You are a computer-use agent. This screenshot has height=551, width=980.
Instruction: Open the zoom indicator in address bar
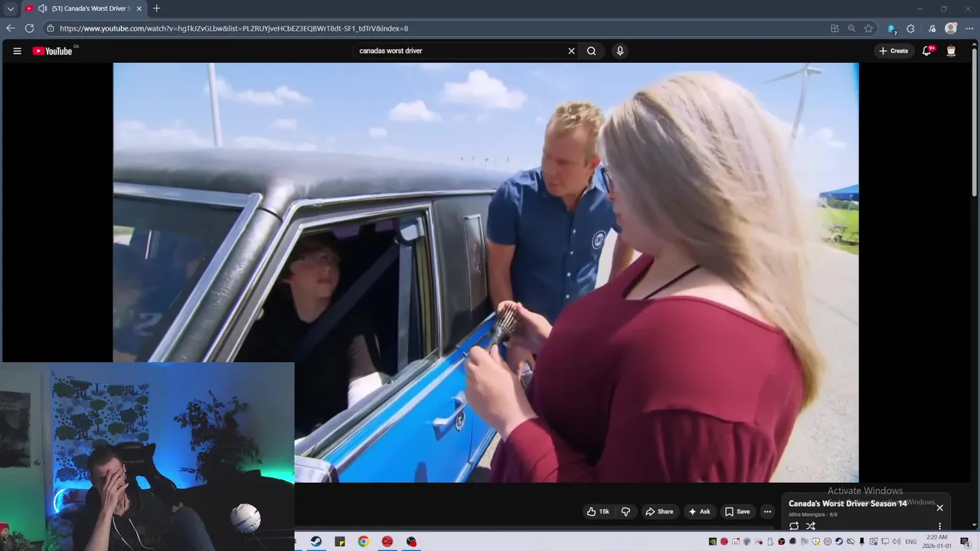(x=851, y=28)
